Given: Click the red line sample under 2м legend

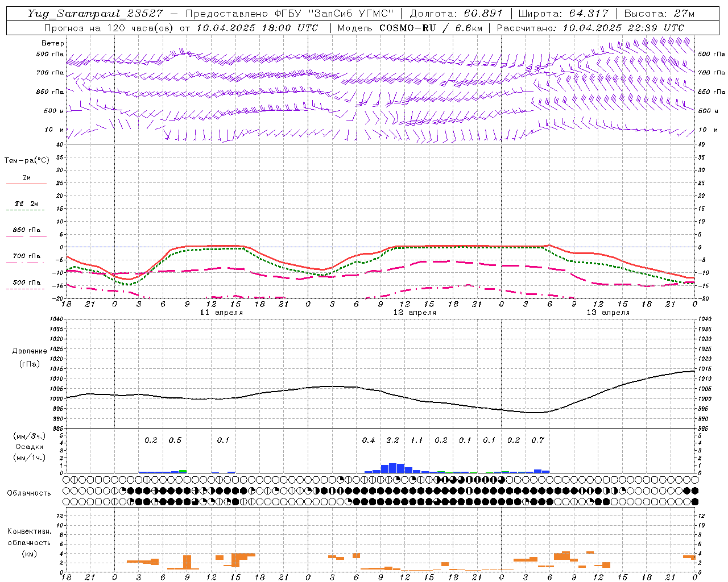Looking at the screenshot, I should click(26, 184).
